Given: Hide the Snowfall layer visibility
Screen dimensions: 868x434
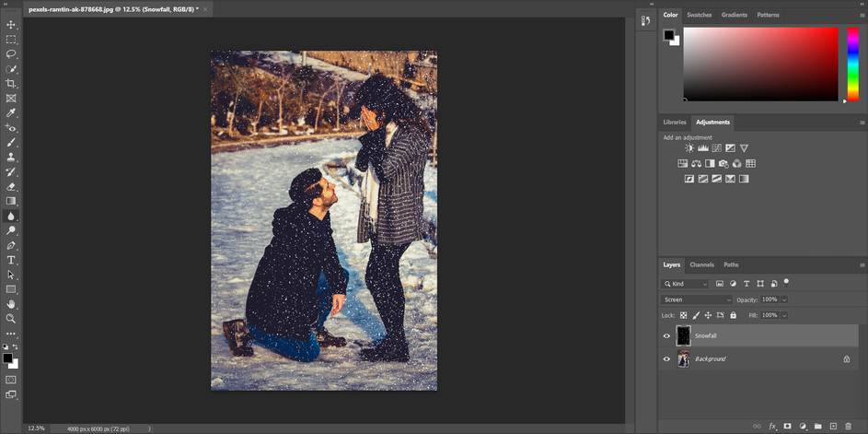Looking at the screenshot, I should coord(666,336).
